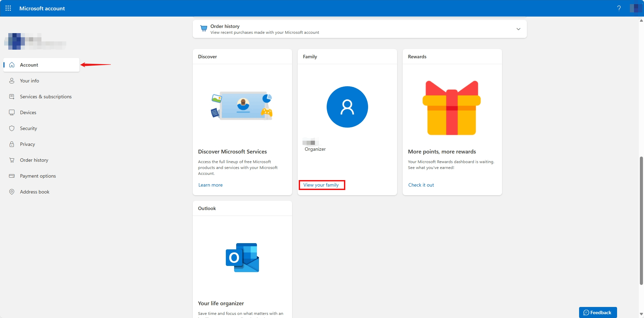Click the Rewards card header
The height and width of the screenshot is (318, 644).
(417, 57)
